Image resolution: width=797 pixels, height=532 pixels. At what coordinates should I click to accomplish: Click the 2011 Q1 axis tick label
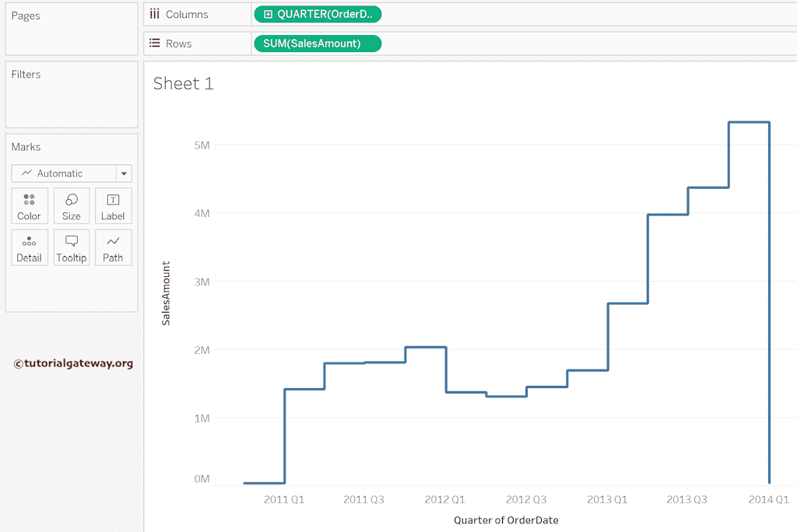[x=284, y=499]
